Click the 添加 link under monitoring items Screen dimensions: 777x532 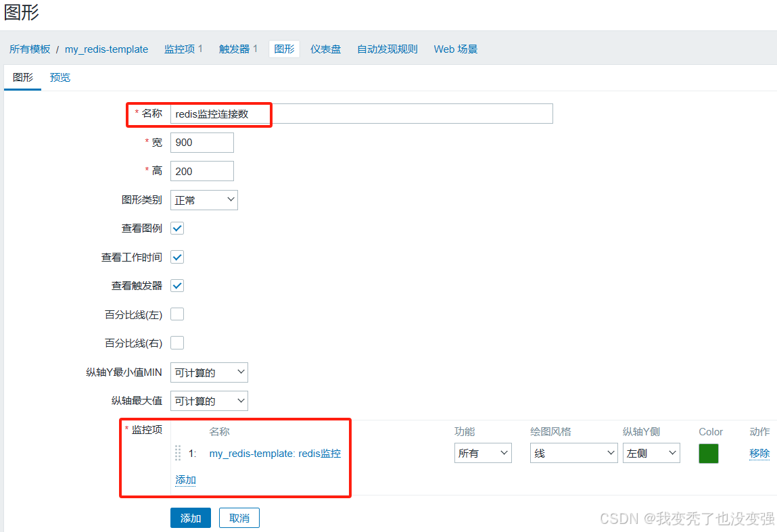click(186, 480)
